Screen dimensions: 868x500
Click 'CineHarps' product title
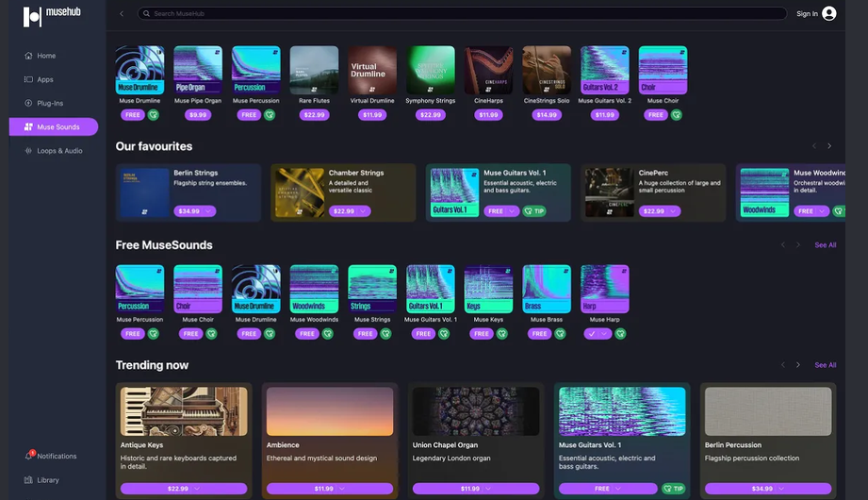(488, 101)
